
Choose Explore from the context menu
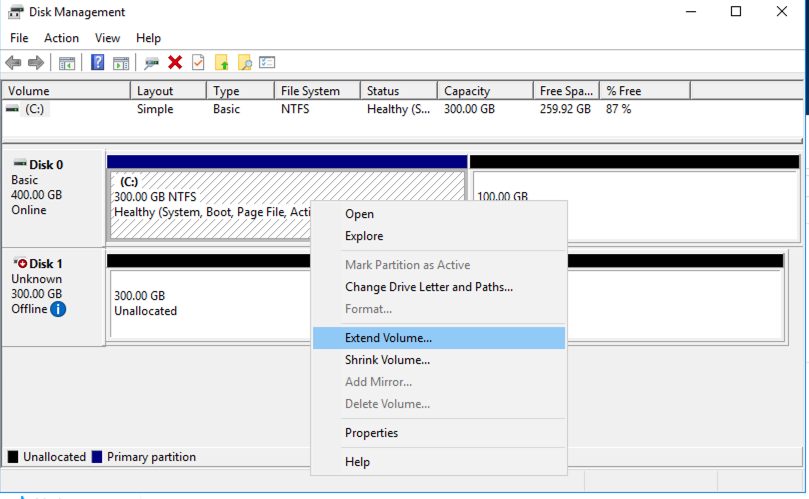point(439,236)
